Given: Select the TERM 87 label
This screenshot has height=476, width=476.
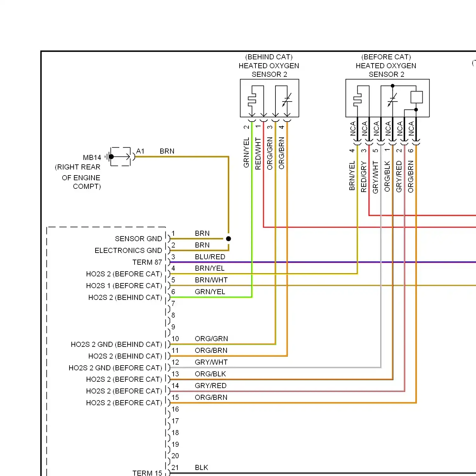Looking at the screenshot, I should point(147,262).
